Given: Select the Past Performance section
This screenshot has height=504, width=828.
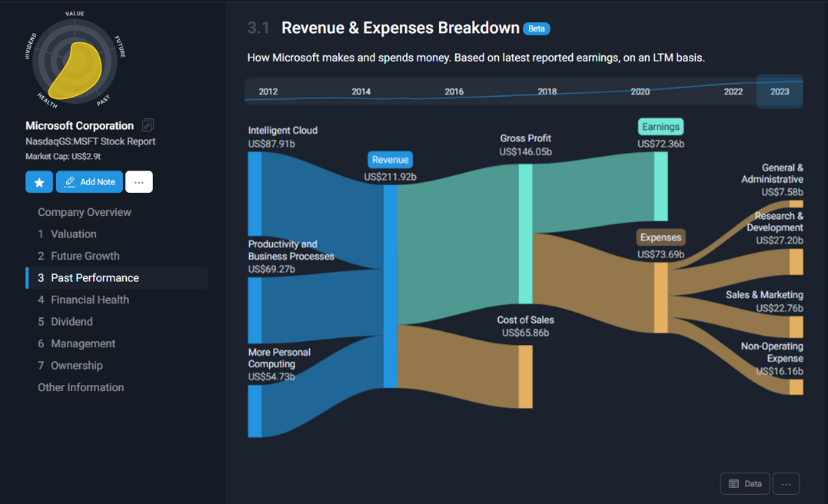Looking at the screenshot, I should [117, 277].
